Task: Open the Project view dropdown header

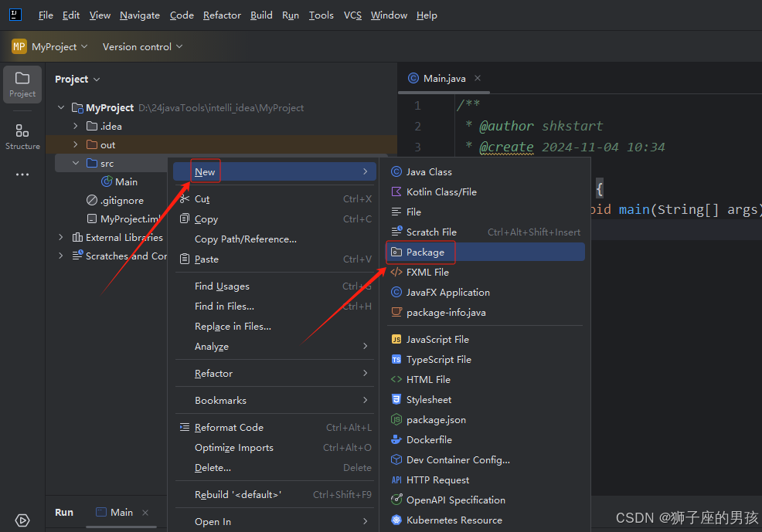Action: click(x=77, y=79)
